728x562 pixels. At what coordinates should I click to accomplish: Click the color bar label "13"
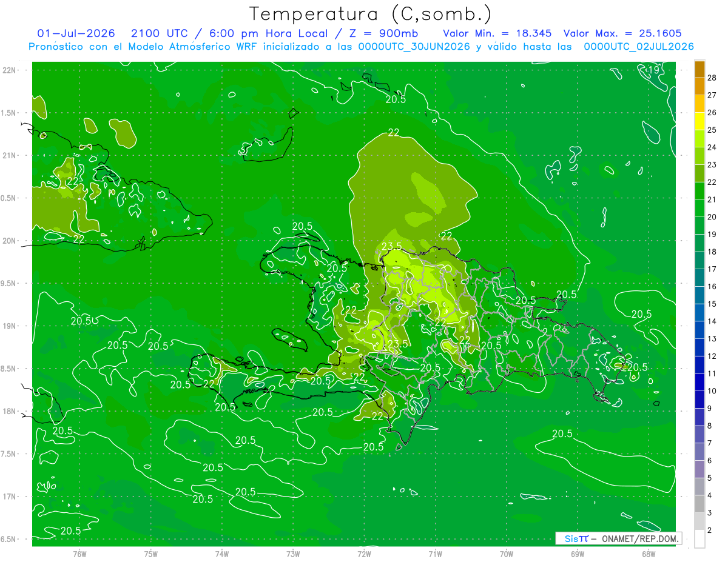(x=712, y=338)
